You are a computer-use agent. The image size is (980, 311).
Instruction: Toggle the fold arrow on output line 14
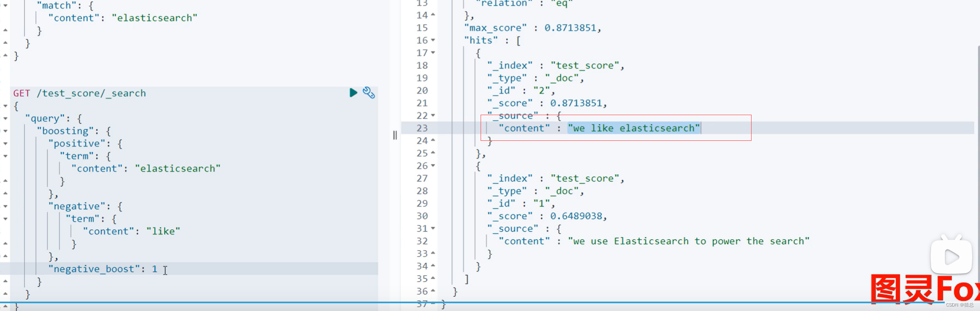433,15
